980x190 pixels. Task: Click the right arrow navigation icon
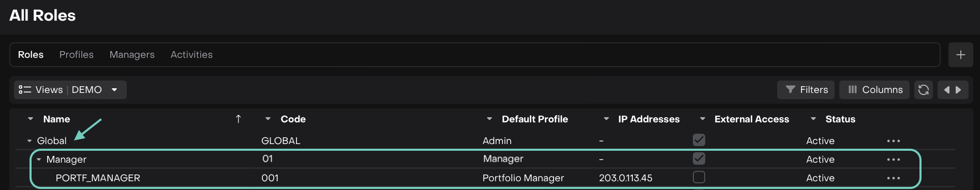[x=958, y=90]
